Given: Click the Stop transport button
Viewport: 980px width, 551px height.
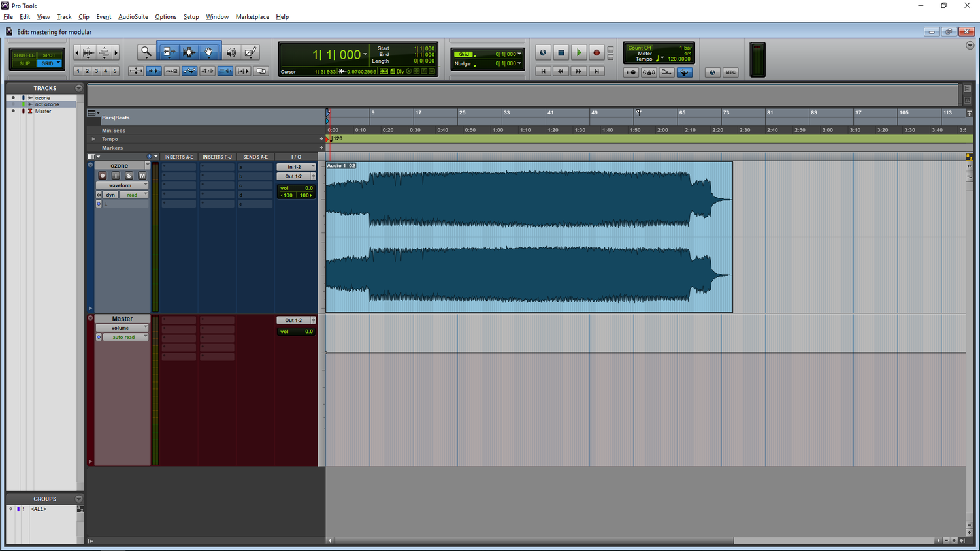Looking at the screenshot, I should click(561, 53).
